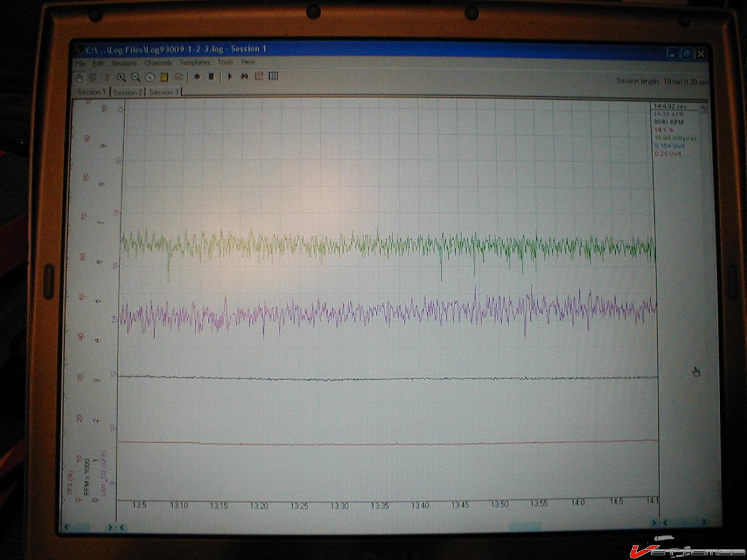The image size is (747, 560).
Task: Click the up arrow in readout panel
Action: coord(703,108)
